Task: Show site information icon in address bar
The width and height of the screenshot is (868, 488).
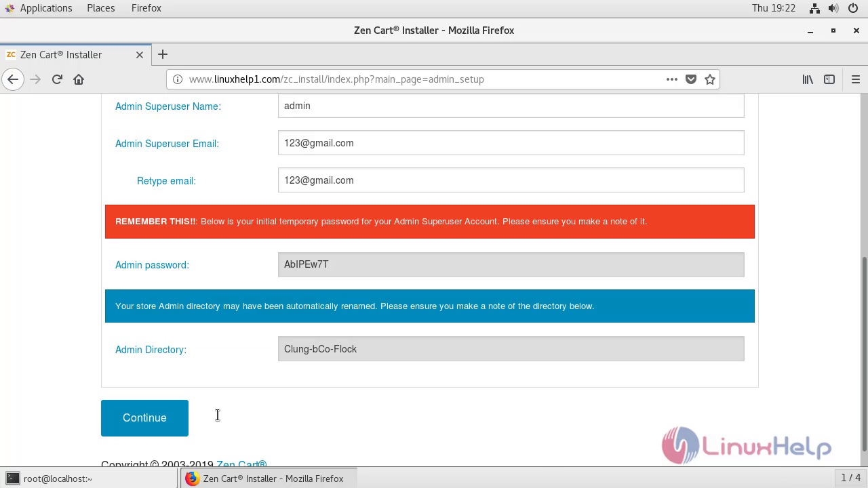Action: 178,79
